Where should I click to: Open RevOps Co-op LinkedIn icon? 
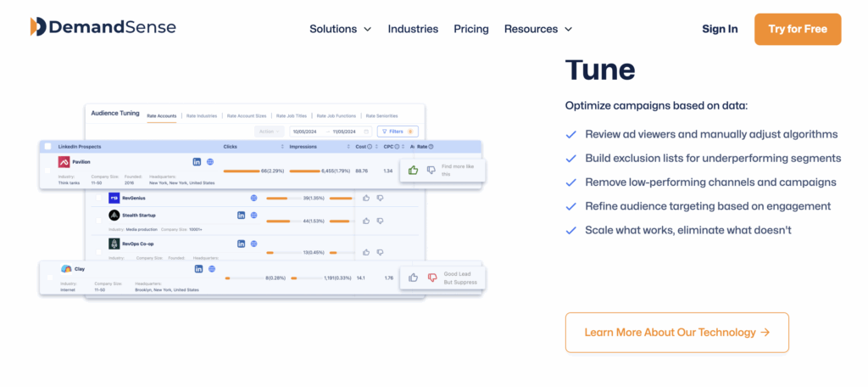tap(241, 244)
